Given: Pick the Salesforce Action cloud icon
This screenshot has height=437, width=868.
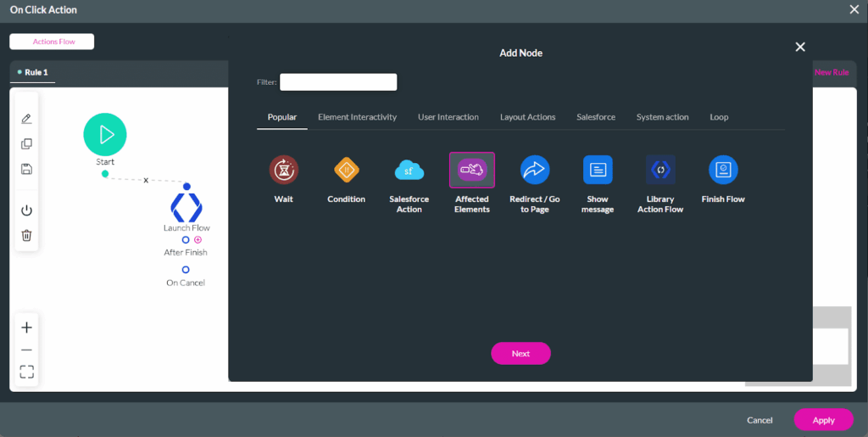Looking at the screenshot, I should [409, 170].
